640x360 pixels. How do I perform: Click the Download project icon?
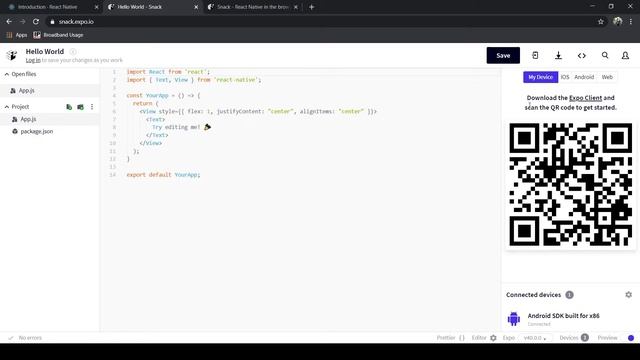tap(558, 56)
